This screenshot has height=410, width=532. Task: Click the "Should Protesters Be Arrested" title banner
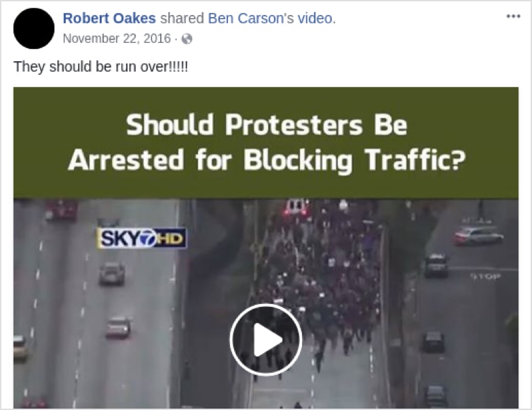point(265,143)
